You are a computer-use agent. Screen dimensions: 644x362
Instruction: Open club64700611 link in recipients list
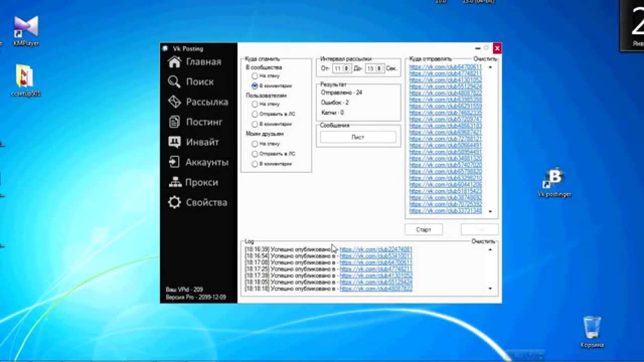tap(445, 67)
